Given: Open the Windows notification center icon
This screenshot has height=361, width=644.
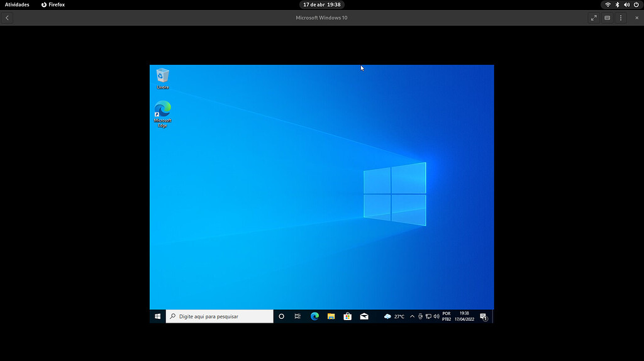Looking at the screenshot, I should tap(484, 316).
